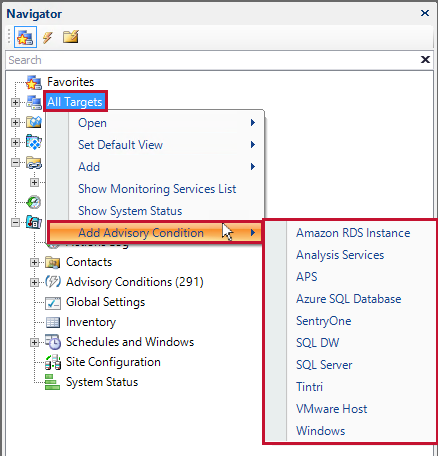Expand Advisory Conditions (291) node
Image resolution: width=438 pixels, height=456 pixels.
point(34,283)
